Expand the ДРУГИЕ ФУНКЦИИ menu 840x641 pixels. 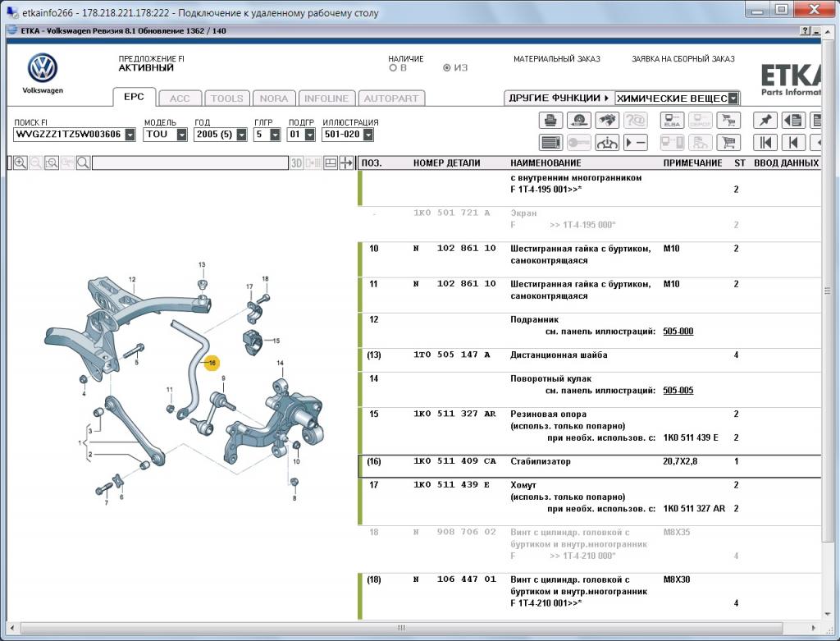tap(559, 98)
